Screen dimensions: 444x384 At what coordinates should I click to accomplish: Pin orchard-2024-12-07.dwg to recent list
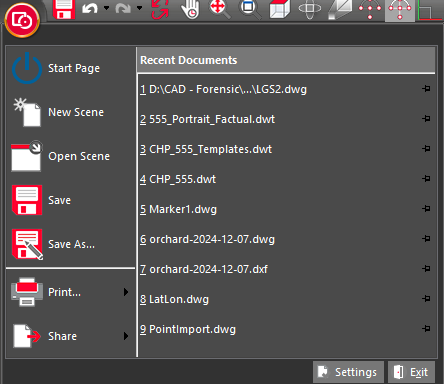tap(426, 239)
